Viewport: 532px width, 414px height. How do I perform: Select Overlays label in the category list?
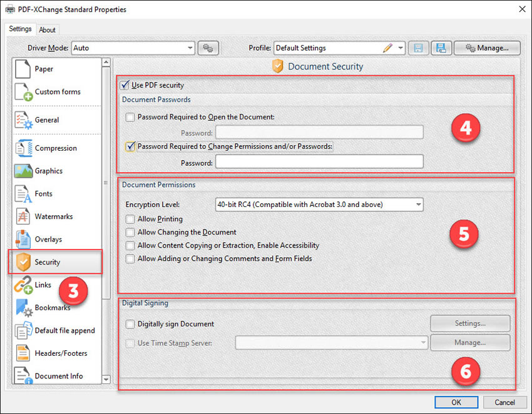point(48,239)
